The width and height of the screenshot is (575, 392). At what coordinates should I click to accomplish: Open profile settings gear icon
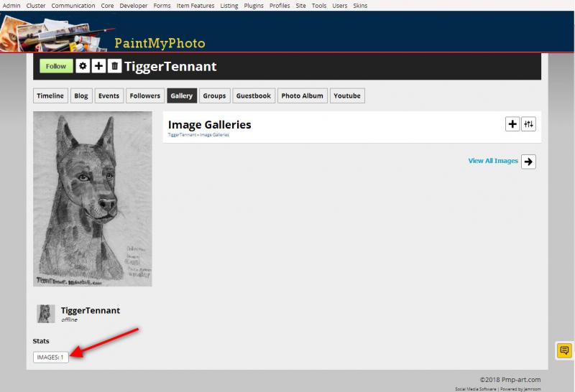(83, 66)
